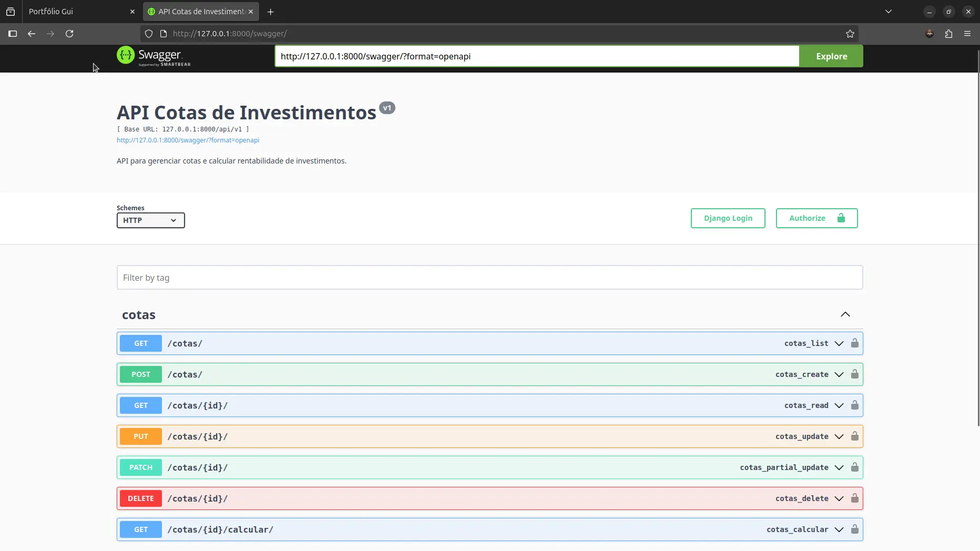Click the Swagger logo

[154, 56]
